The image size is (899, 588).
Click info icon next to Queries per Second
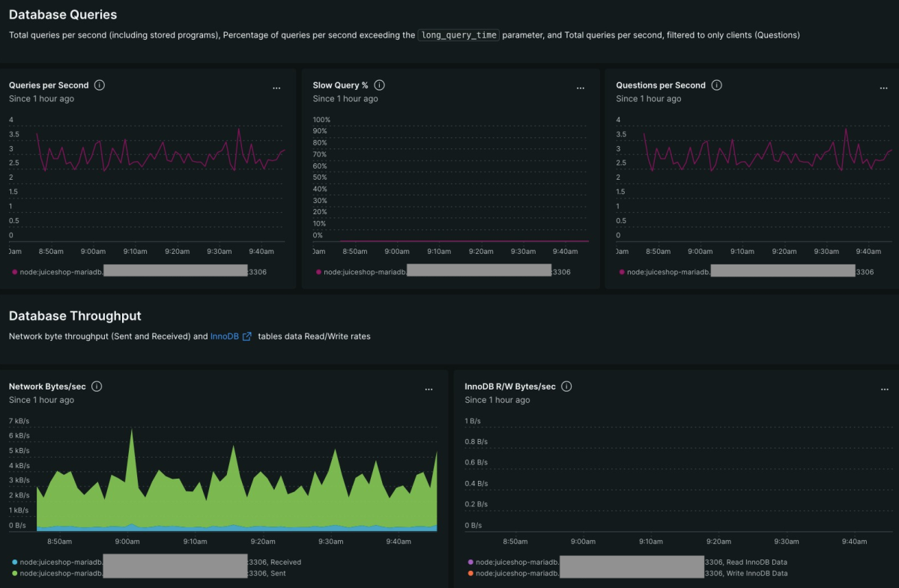100,85
